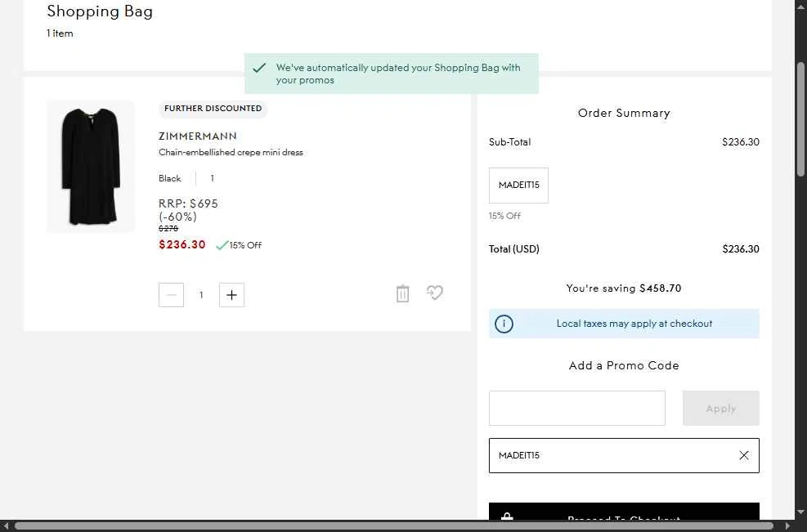
Task: Click the struck-through $270 price
Action: click(168, 229)
